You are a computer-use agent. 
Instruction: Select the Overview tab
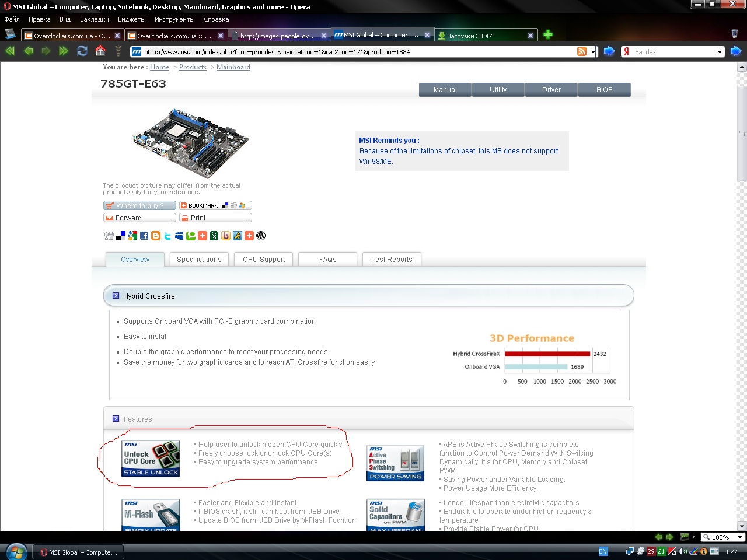tap(135, 260)
